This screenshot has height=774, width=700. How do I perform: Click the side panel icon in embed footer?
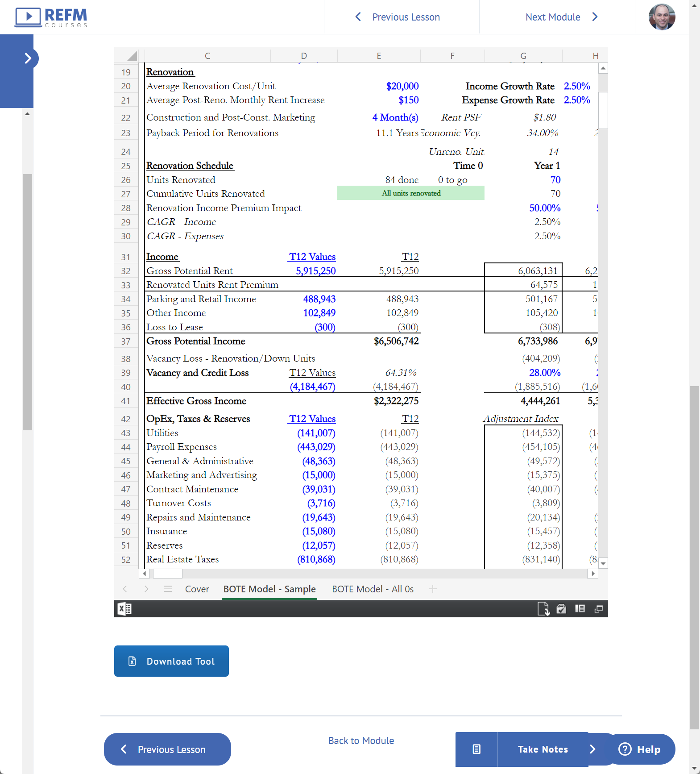580,608
